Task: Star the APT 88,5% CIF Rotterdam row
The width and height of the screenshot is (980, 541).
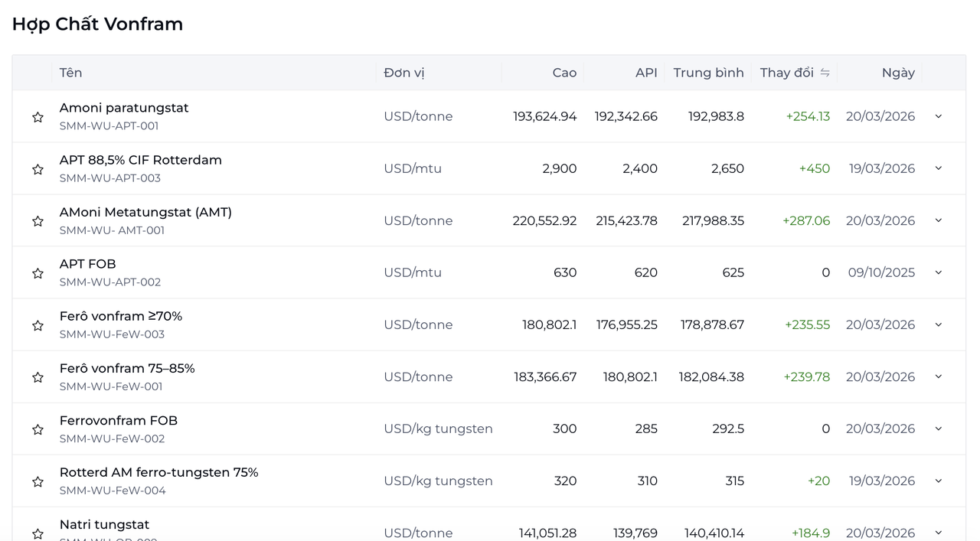Action: (x=38, y=169)
